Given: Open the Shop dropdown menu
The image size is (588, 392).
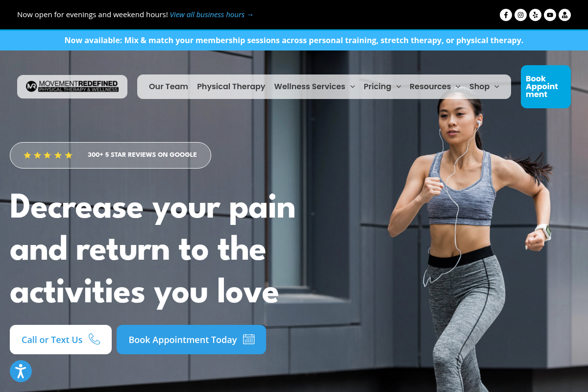Looking at the screenshot, I should 484,86.
